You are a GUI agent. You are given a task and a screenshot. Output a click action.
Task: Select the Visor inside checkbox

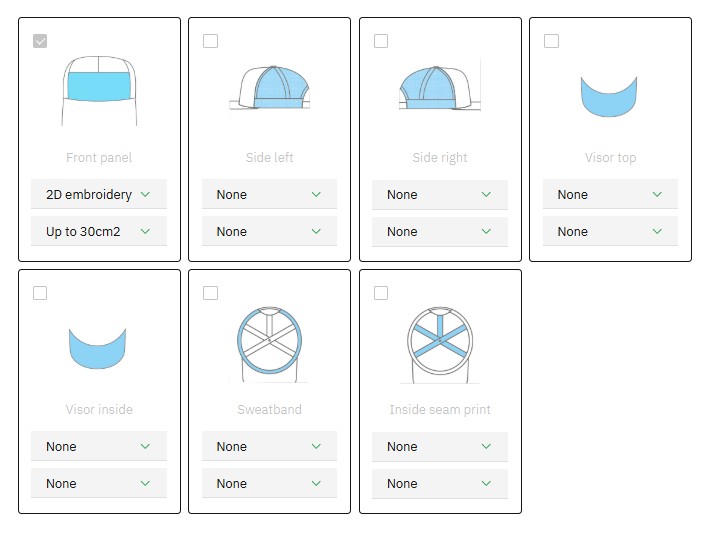point(40,293)
